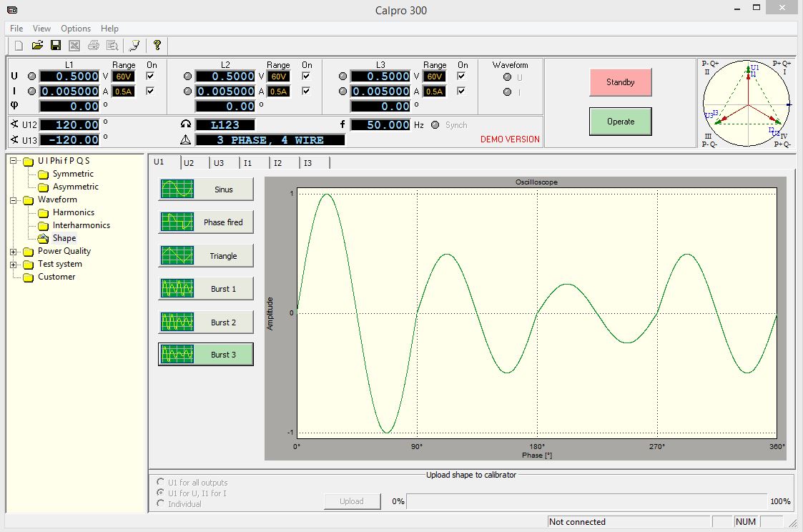803x532 pixels.
Task: Open the L3 voltage 60V range selector
Action: tap(434, 77)
